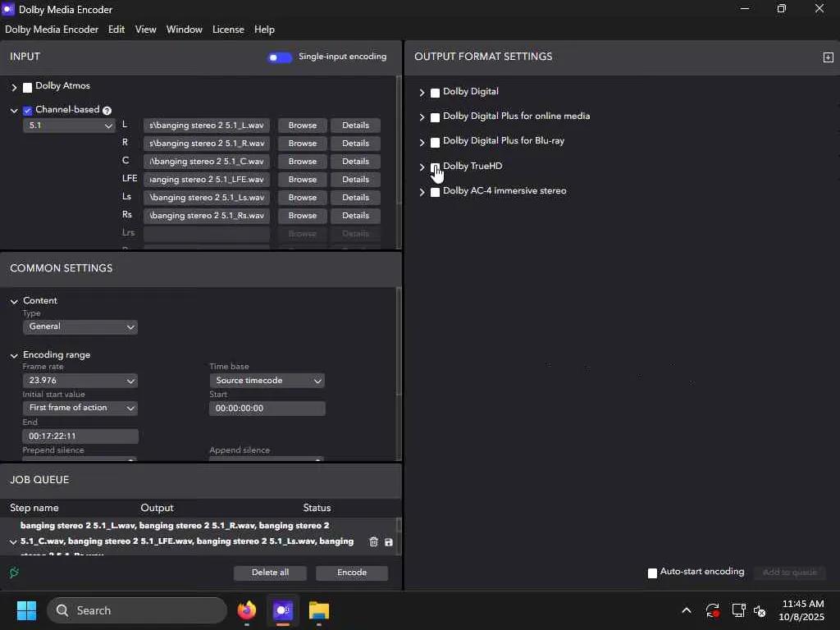Screen dimensions: 840x630
Task: Click the Start timecode field
Action: [267, 409]
